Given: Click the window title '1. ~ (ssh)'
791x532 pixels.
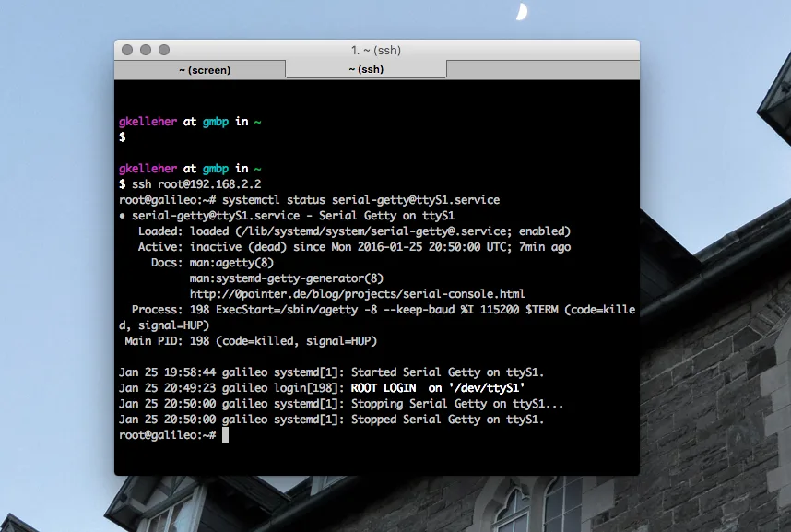Looking at the screenshot, I should pyautogui.click(x=376, y=50).
